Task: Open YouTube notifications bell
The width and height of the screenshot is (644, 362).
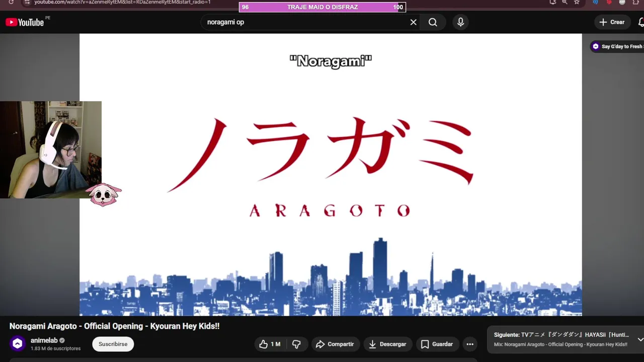Action: coord(641,22)
